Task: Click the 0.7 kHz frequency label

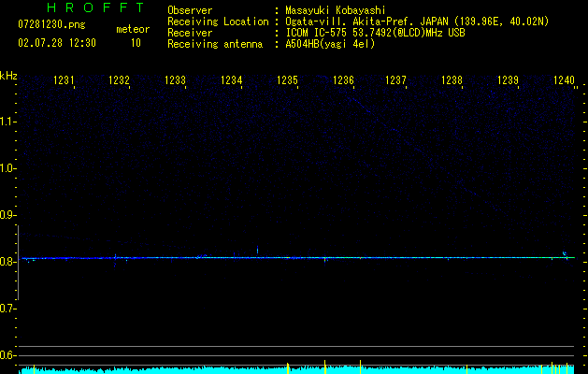Action: 8,309
